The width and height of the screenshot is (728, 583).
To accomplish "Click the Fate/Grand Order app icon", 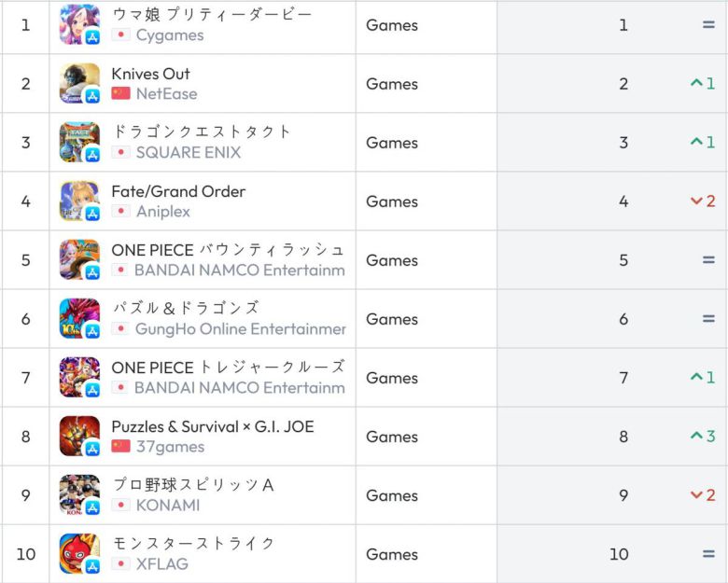I will [x=79, y=201].
